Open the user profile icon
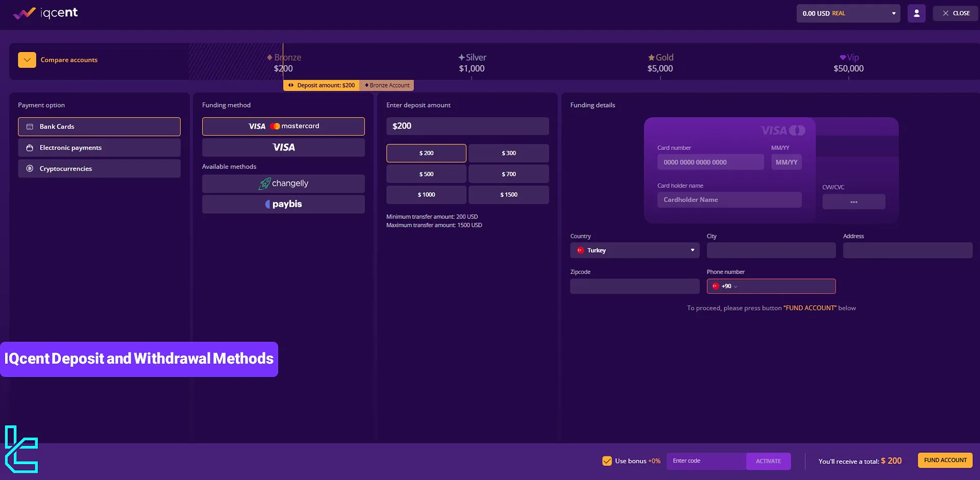Screen dimensions: 980x480 point(916,13)
